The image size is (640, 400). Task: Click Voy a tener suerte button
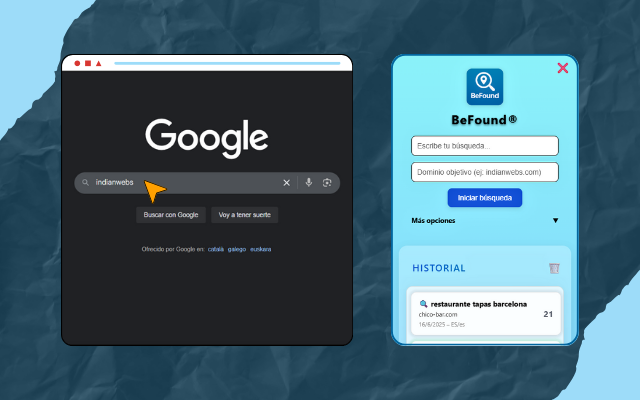pos(244,215)
